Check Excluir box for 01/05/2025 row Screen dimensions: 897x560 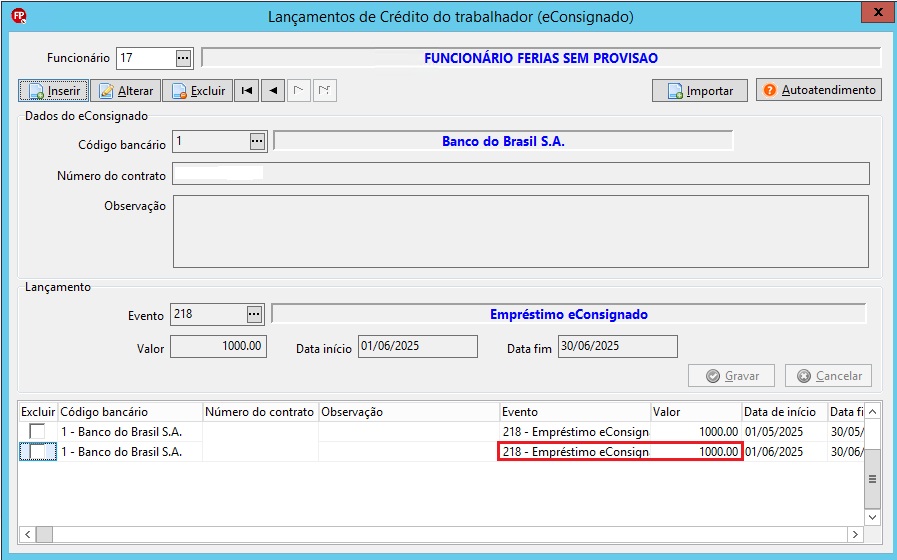pyautogui.click(x=37, y=431)
